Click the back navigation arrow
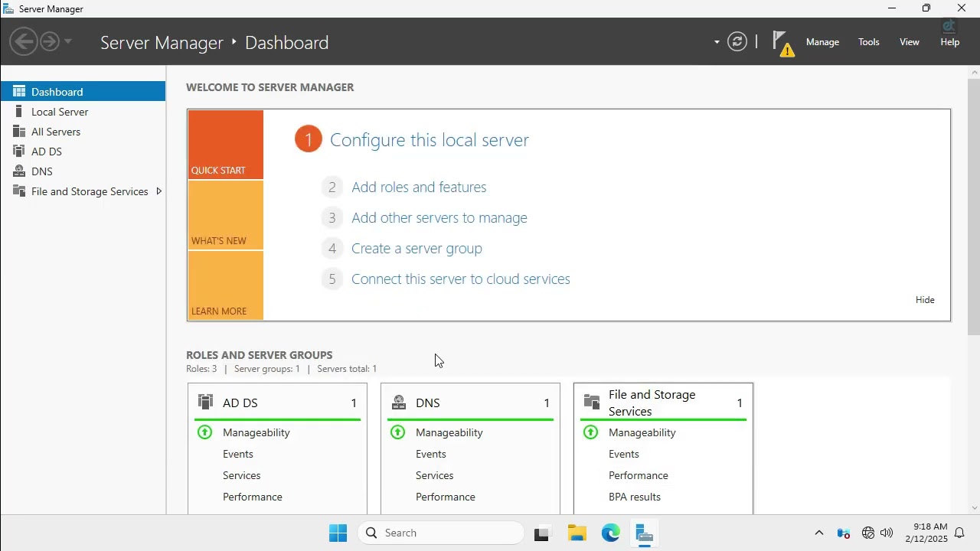 coord(24,41)
